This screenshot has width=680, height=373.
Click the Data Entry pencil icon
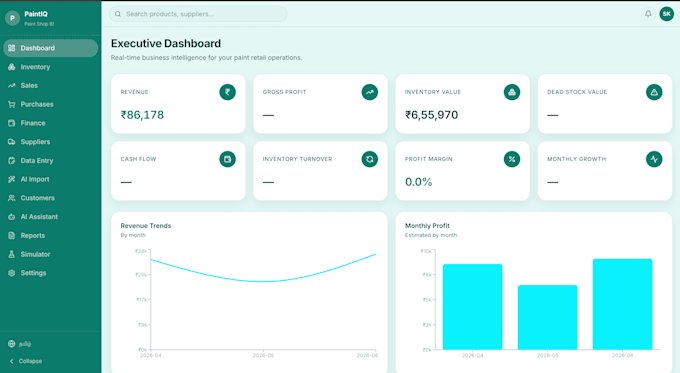[x=12, y=160]
